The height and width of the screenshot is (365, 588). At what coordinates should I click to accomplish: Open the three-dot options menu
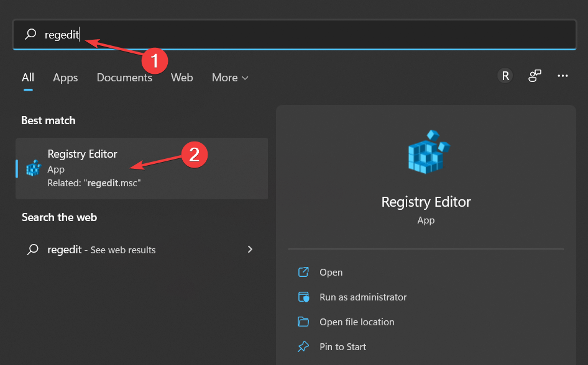(563, 76)
